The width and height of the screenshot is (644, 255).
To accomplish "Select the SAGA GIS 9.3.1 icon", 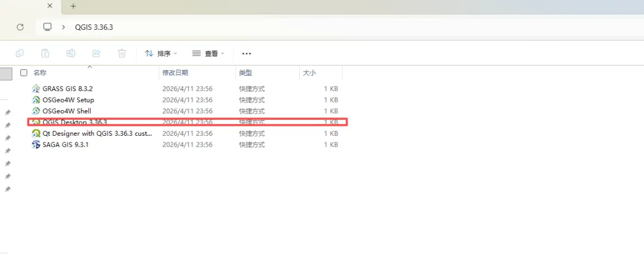I will [36, 145].
